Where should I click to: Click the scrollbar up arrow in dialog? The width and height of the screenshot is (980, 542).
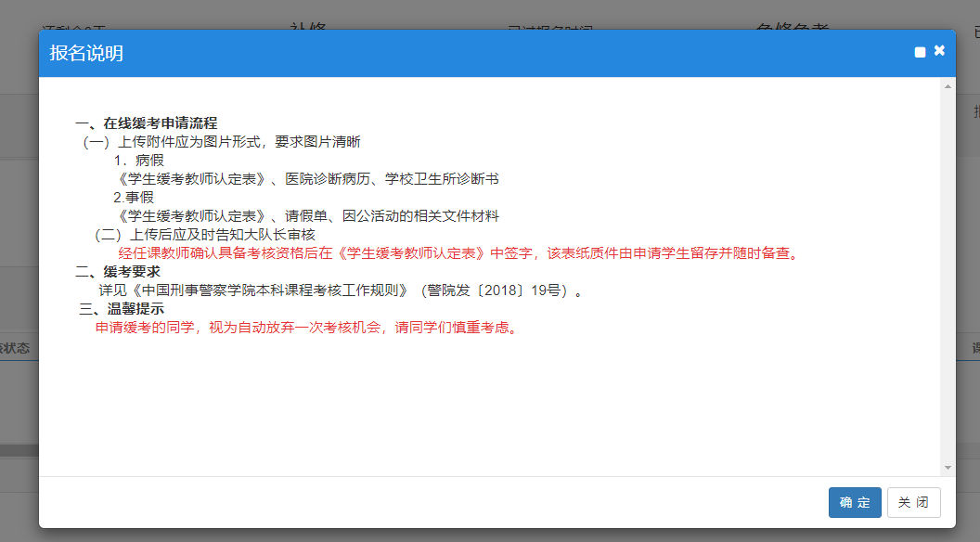(948, 87)
